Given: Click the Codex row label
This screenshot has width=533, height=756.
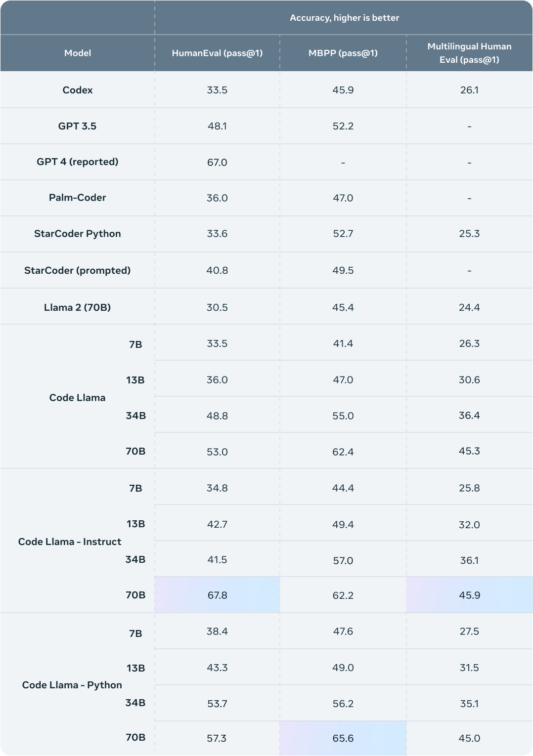Looking at the screenshot, I should [x=78, y=90].
